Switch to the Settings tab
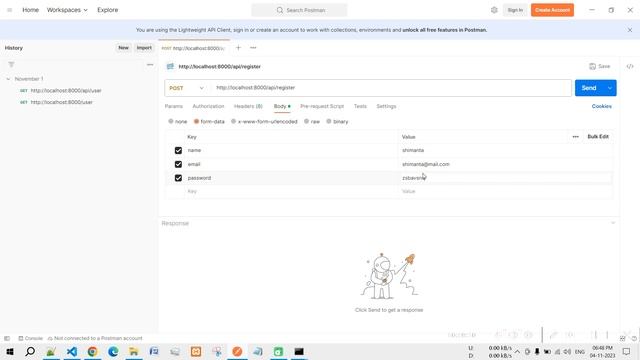Viewport: 640px width, 360px height. point(386,106)
